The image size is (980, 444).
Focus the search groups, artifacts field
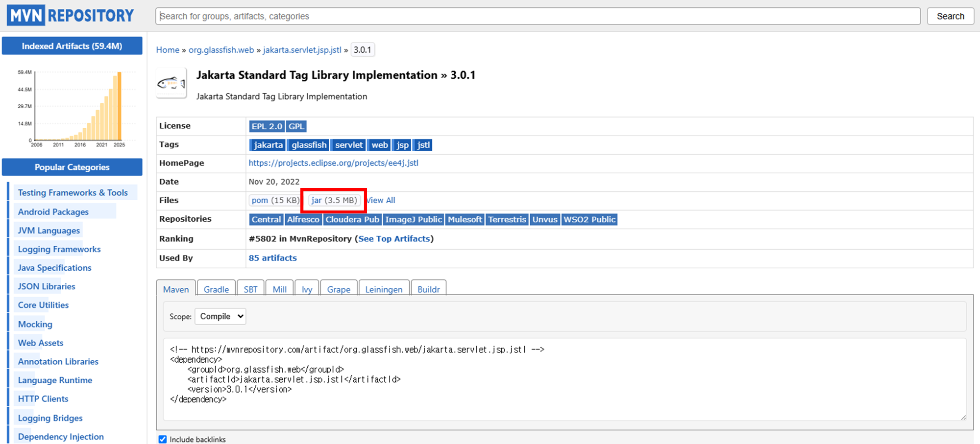pyautogui.click(x=538, y=16)
